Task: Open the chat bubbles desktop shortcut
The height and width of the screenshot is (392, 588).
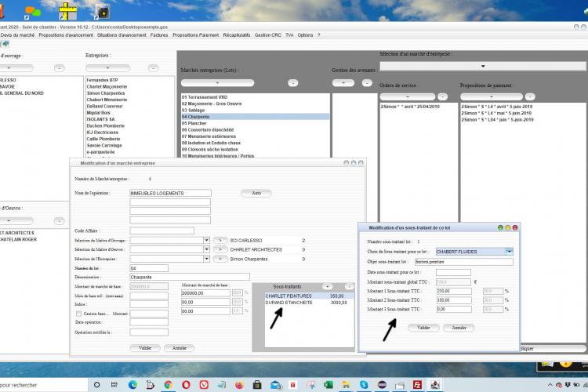Action: click(x=32, y=12)
